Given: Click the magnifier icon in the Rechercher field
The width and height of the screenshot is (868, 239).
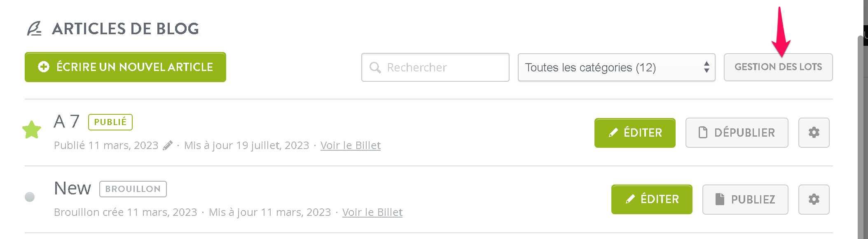Looking at the screenshot, I should (x=375, y=67).
